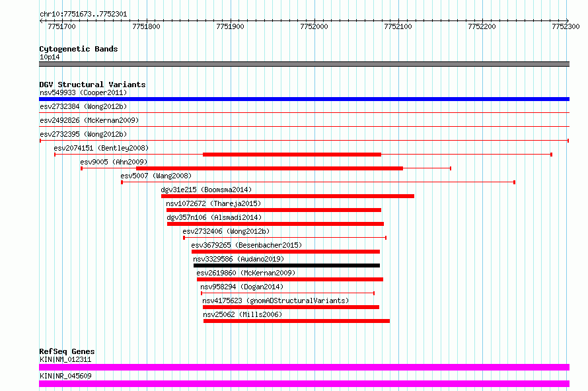Click the esv3679265 (Besenbacher2015) label

point(246,245)
